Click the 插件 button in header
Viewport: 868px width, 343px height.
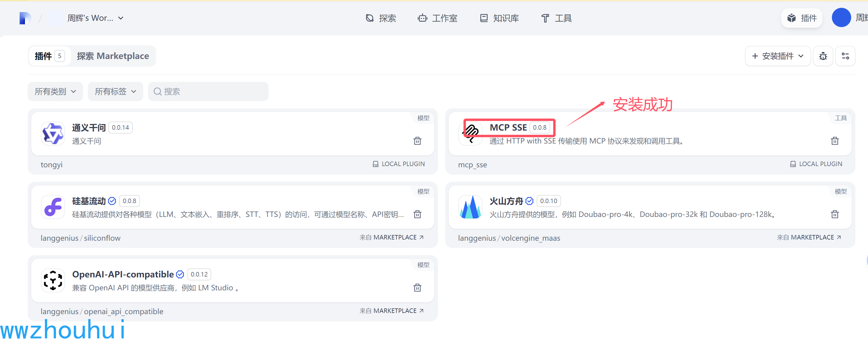coord(801,18)
